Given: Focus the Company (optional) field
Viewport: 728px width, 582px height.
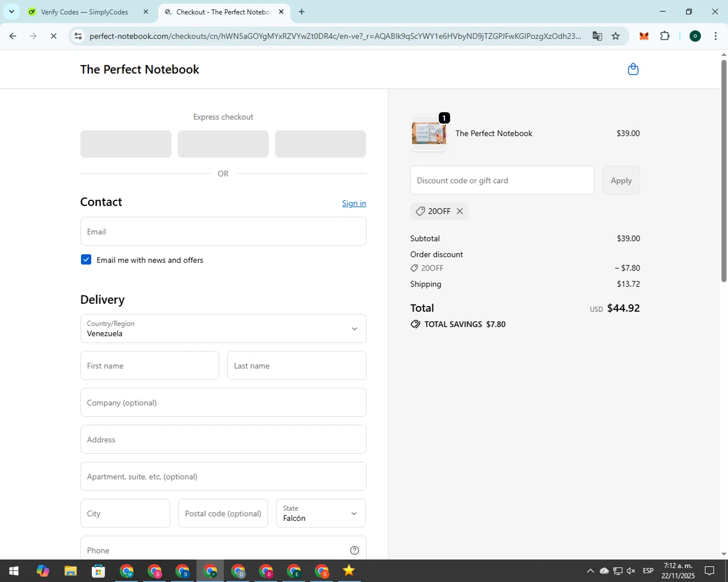Looking at the screenshot, I should (x=223, y=402).
